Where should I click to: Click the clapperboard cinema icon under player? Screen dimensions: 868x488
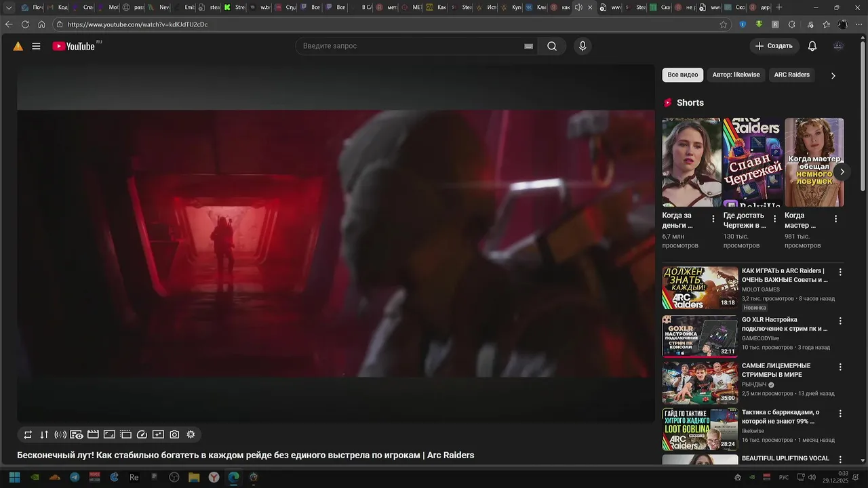(x=93, y=434)
